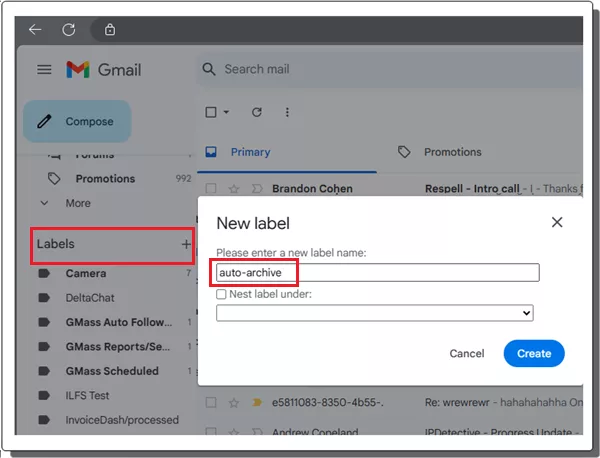Click the Create button
This screenshot has width=600, height=458.
(534, 353)
